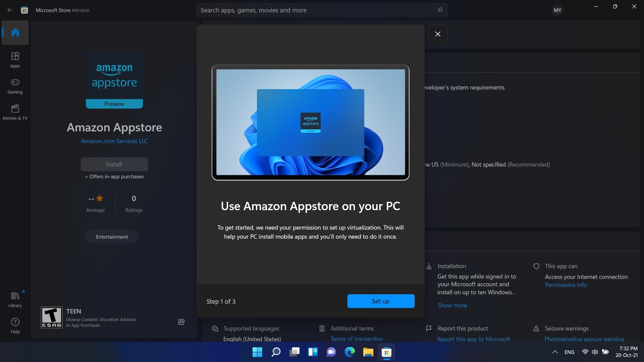Close the Amazon Appstore setup dialog
644x362 pixels.
(x=438, y=34)
